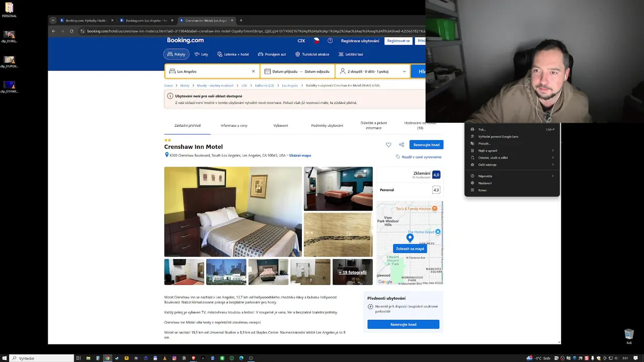The width and height of the screenshot is (644, 362).
Task: Select Pronájem aut navigation item
Action: point(272,54)
